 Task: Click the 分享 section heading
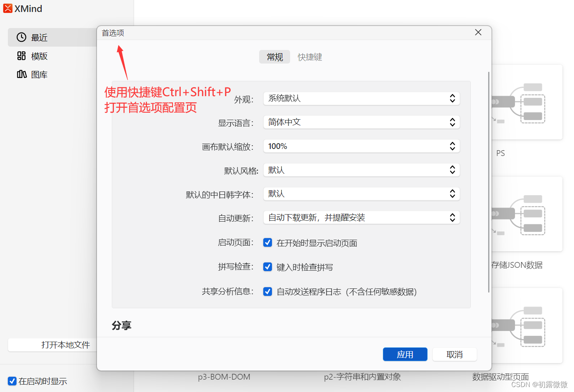(x=121, y=326)
